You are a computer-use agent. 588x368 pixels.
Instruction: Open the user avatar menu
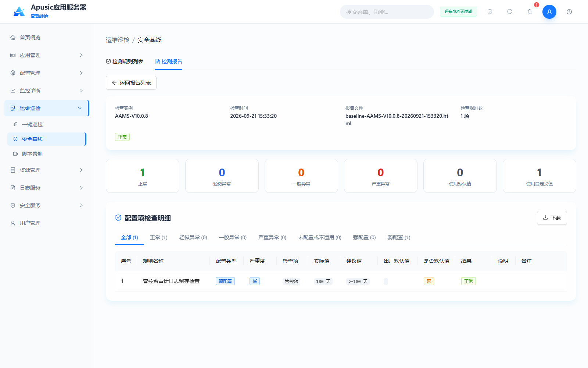coord(549,12)
